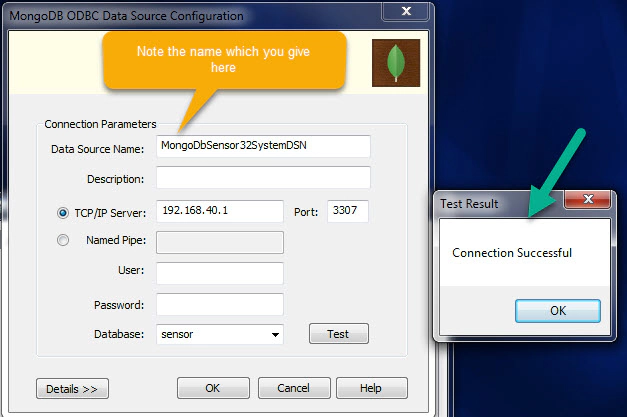
Task: Close the Test Result dialog
Action: point(587,199)
